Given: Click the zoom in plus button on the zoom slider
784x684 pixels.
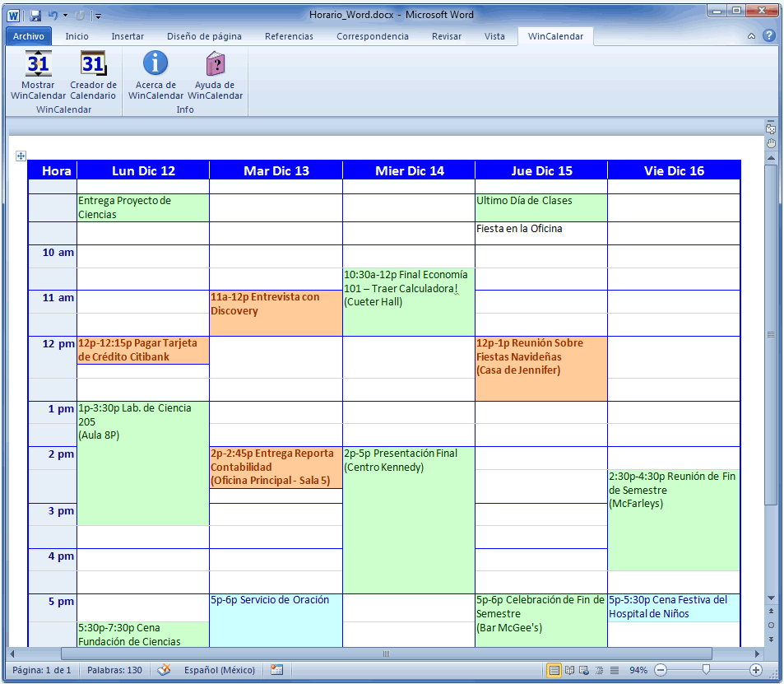Looking at the screenshot, I should (755, 670).
